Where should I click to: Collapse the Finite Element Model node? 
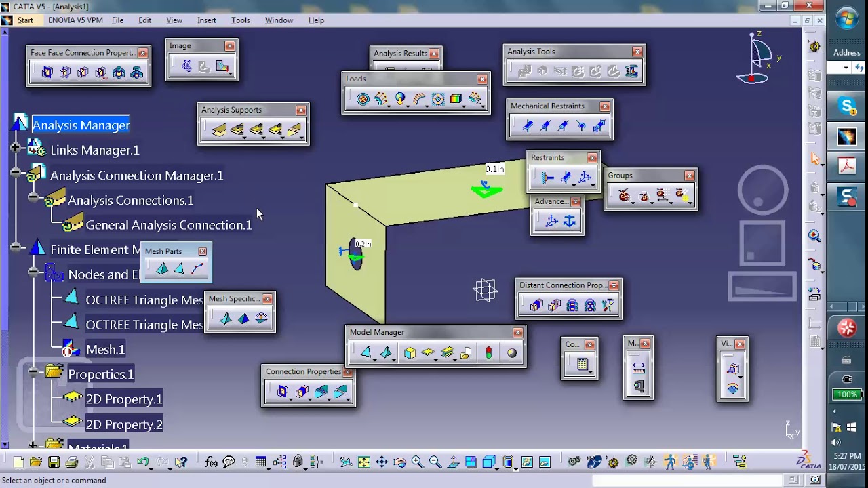tap(16, 247)
